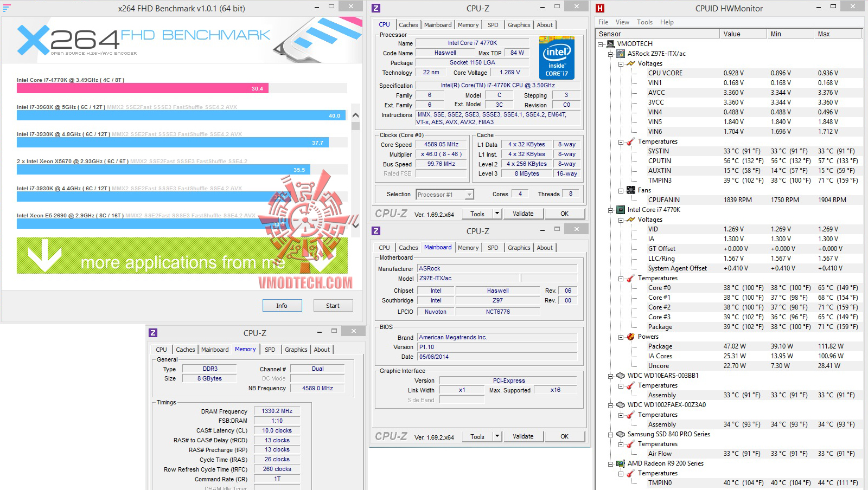The image size is (868, 490).
Task: Collapse the Intel Core i7 4770K tree node
Action: (611, 210)
